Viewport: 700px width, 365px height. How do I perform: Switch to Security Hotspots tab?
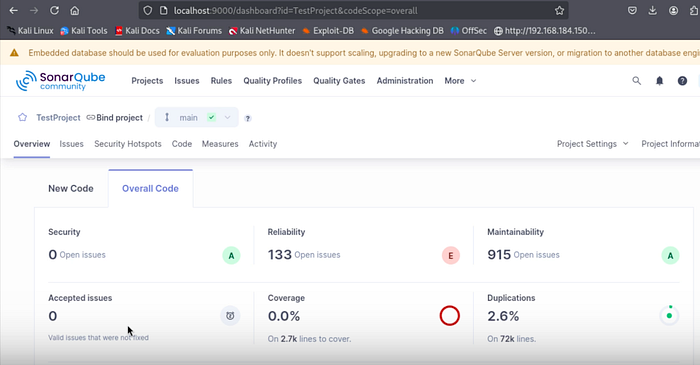128,144
